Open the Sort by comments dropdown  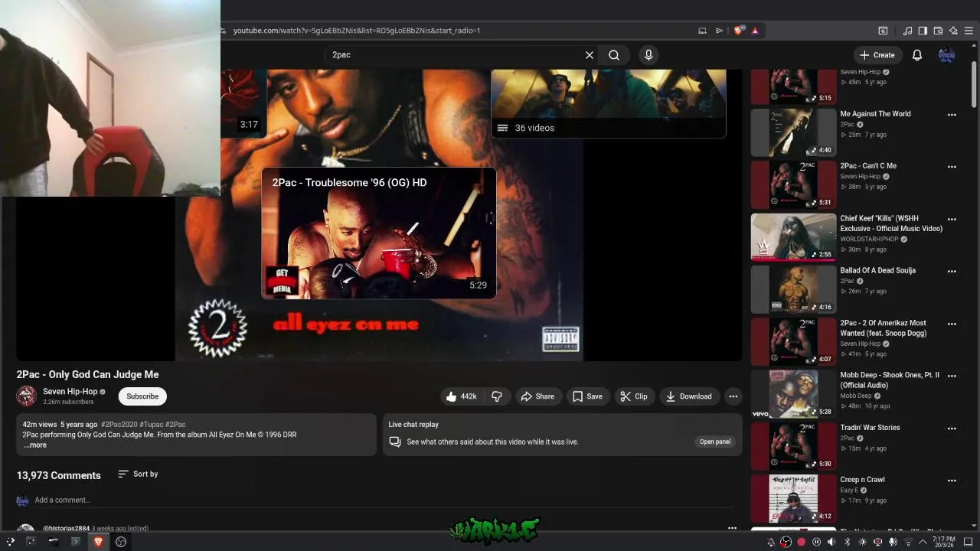click(138, 474)
